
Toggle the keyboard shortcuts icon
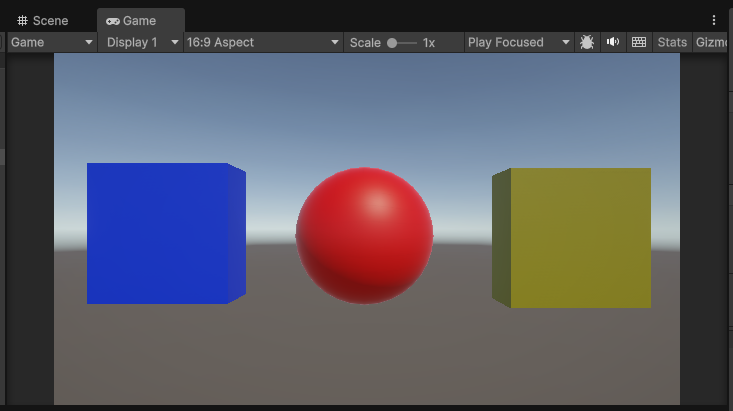(639, 42)
